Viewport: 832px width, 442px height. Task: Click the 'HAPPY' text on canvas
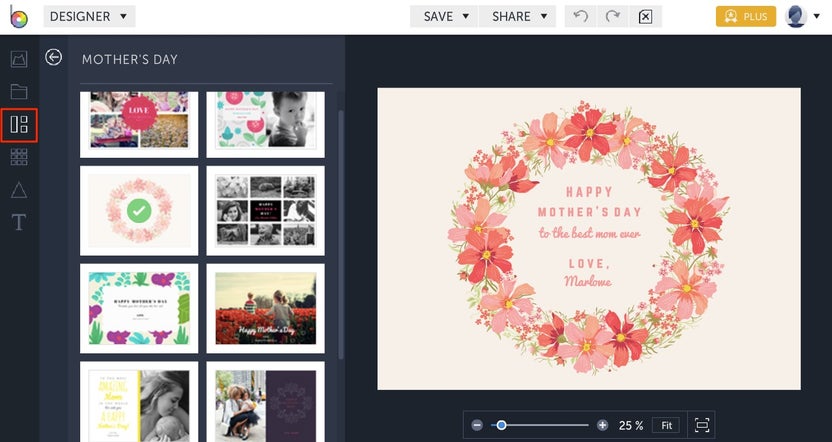pos(590,192)
